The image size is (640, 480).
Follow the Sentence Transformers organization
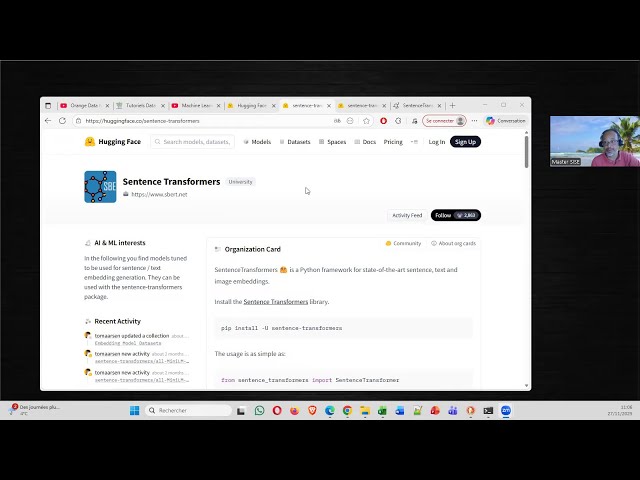tap(456, 215)
